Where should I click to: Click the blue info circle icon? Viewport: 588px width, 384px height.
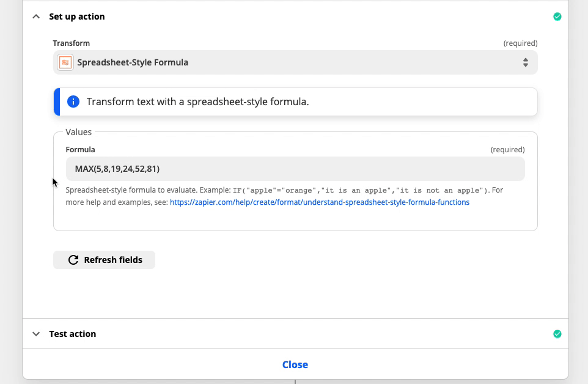[x=73, y=102]
